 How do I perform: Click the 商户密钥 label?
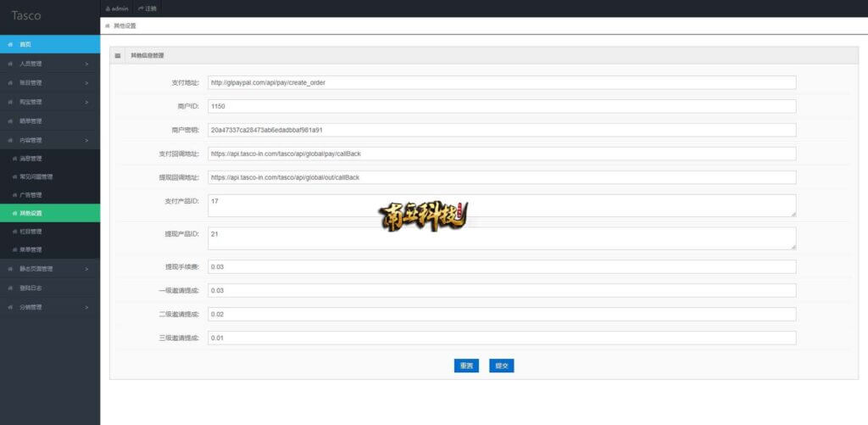click(186, 131)
